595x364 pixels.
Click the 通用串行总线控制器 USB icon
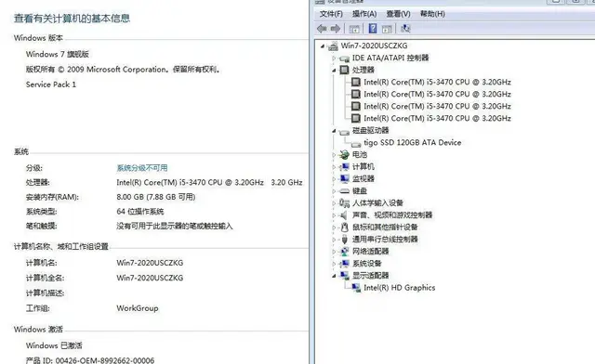click(x=344, y=240)
